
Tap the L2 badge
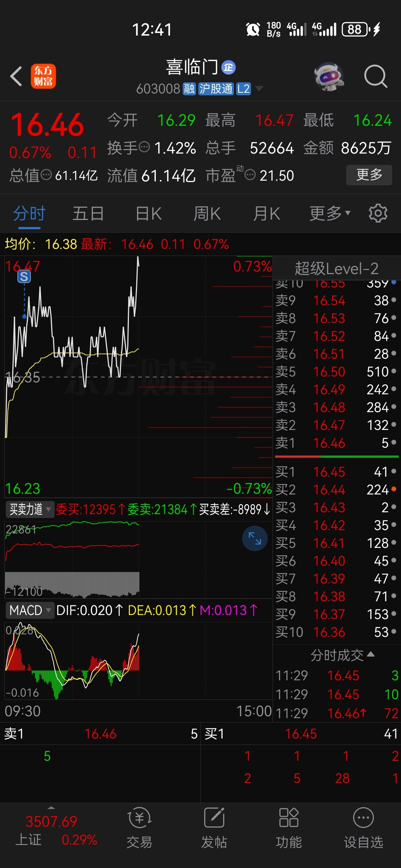[244, 89]
